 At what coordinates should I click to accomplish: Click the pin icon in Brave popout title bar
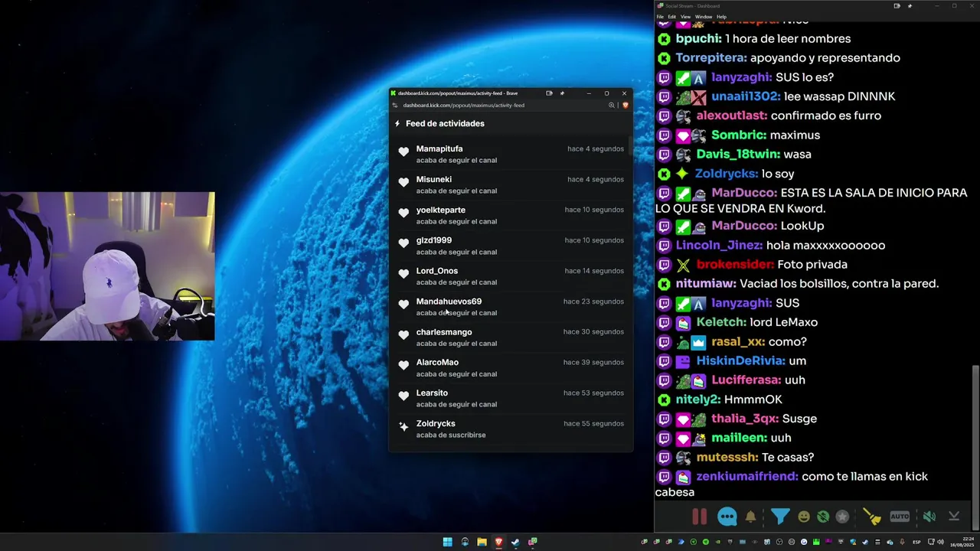tap(562, 93)
